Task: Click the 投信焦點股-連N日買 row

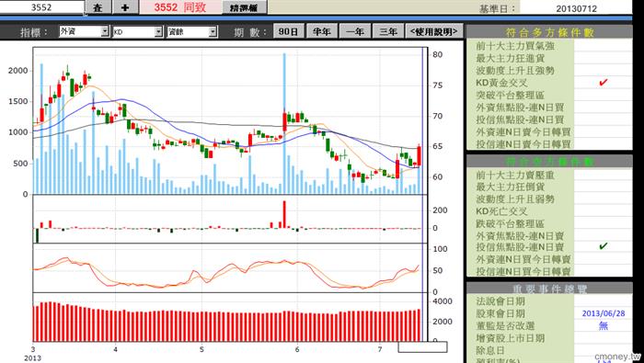Action: pos(549,119)
